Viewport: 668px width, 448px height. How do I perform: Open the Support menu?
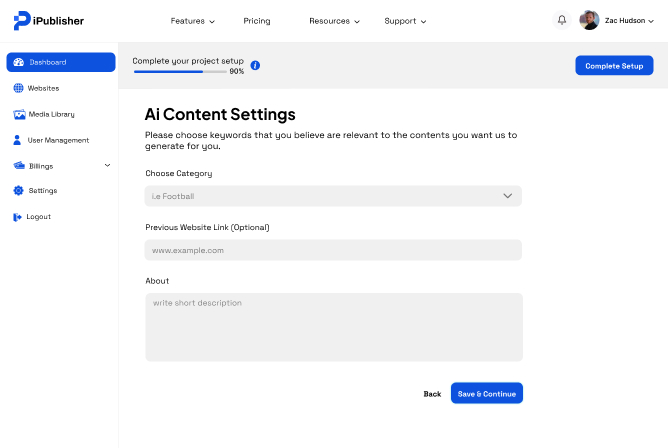(405, 21)
